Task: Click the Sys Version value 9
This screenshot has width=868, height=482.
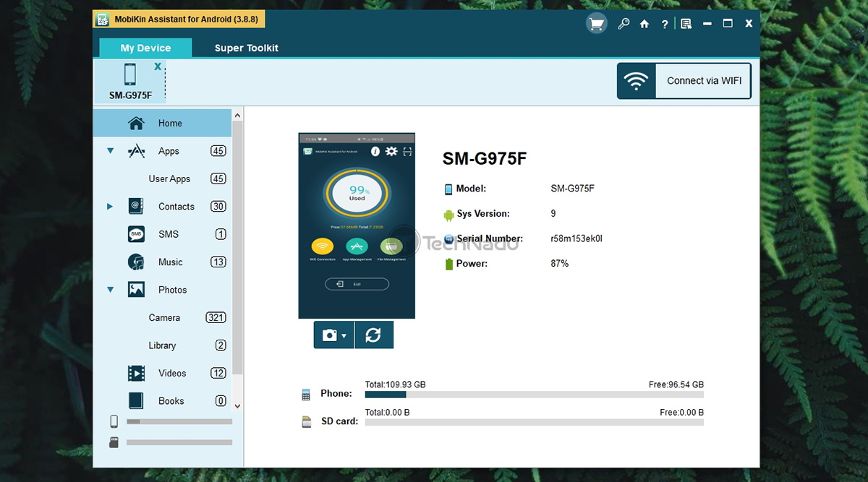Action: click(x=553, y=214)
